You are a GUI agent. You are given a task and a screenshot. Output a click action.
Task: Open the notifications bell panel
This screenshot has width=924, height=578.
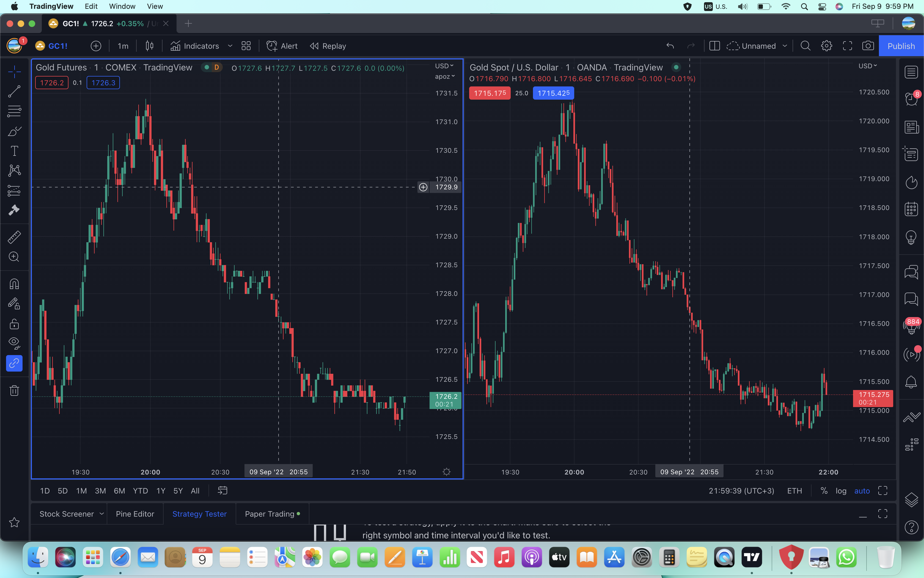(x=911, y=381)
